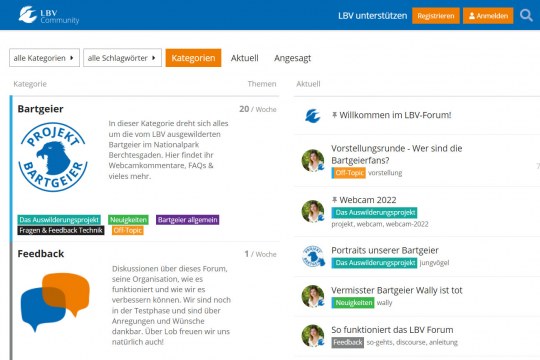
Task: Select the wally tag
Action: [384, 303]
